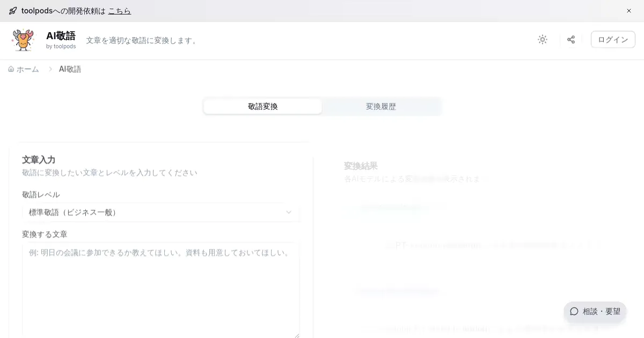Dismiss the toolpods announcement banner

(x=629, y=11)
